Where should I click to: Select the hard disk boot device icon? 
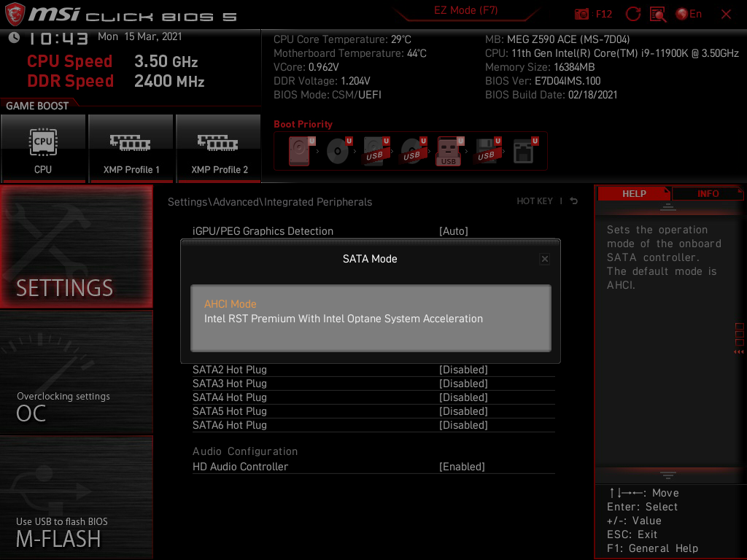[x=301, y=151]
